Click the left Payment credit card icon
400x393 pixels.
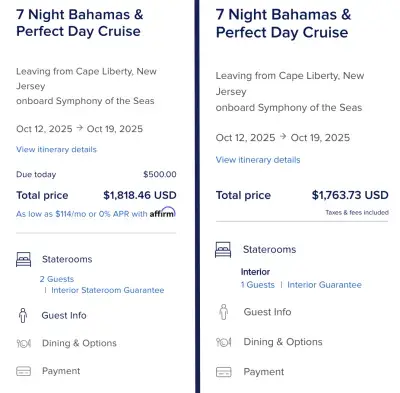pos(23,371)
